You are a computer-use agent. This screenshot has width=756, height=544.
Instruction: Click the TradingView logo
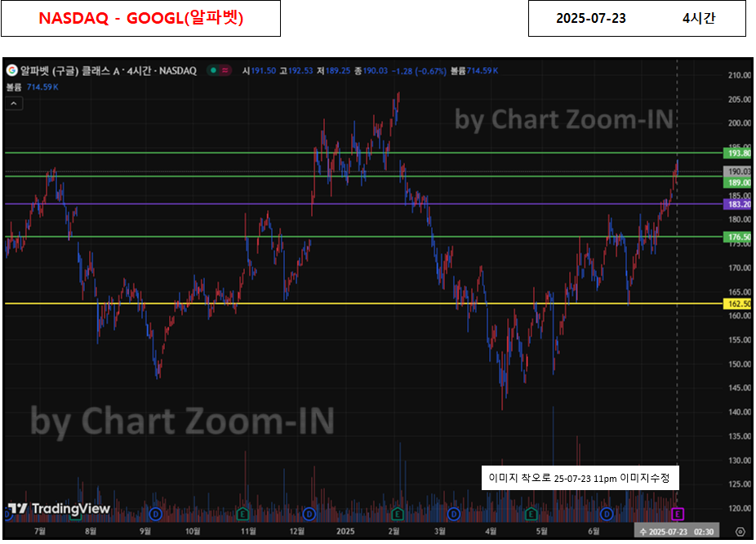60,508
